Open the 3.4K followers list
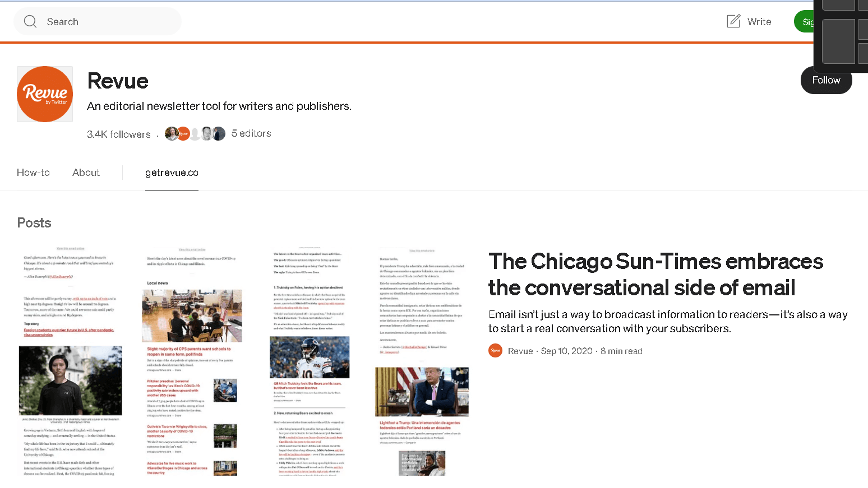Image resolution: width=868 pixels, height=488 pixels. point(119,134)
